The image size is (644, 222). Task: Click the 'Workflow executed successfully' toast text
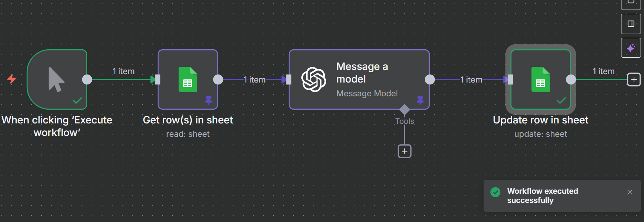(x=542, y=196)
